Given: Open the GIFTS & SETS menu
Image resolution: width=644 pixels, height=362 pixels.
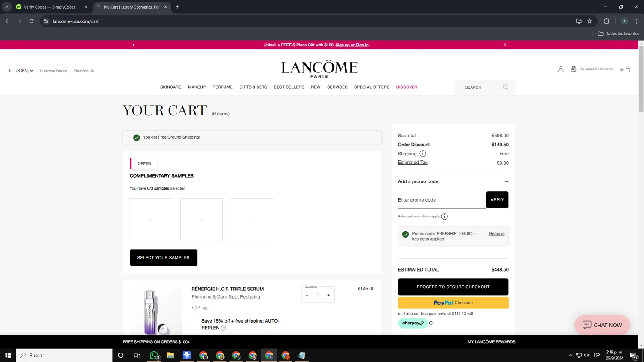Looking at the screenshot, I should pyautogui.click(x=253, y=87).
